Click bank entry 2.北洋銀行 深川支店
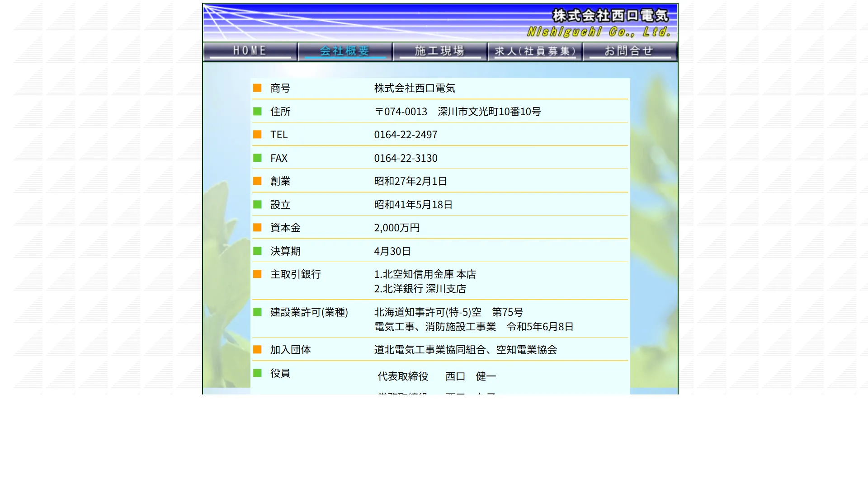The image size is (868, 488). click(x=420, y=289)
